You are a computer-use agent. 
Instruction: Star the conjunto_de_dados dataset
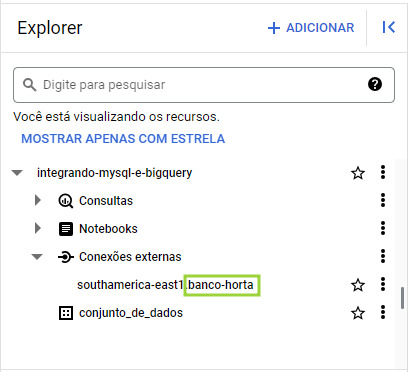(x=358, y=313)
